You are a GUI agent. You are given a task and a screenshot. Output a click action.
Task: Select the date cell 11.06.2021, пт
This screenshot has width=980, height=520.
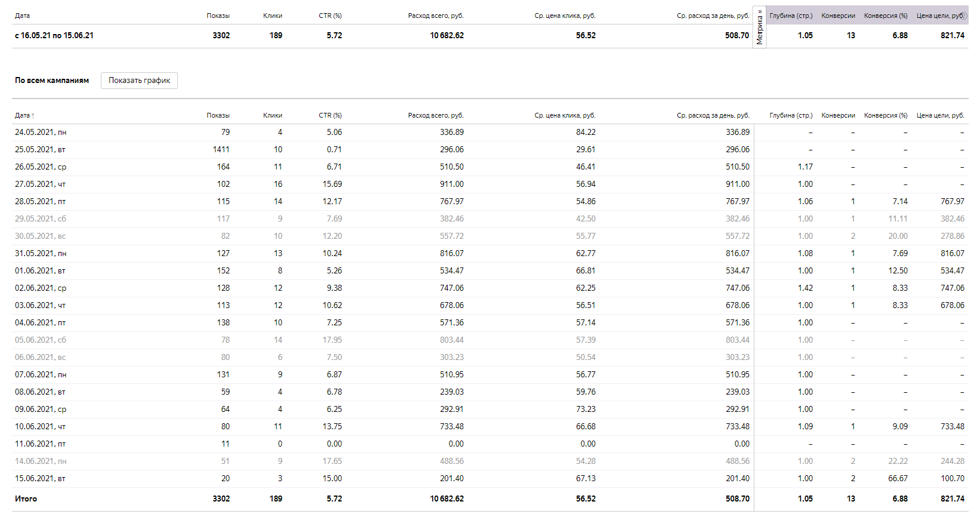coord(40,444)
